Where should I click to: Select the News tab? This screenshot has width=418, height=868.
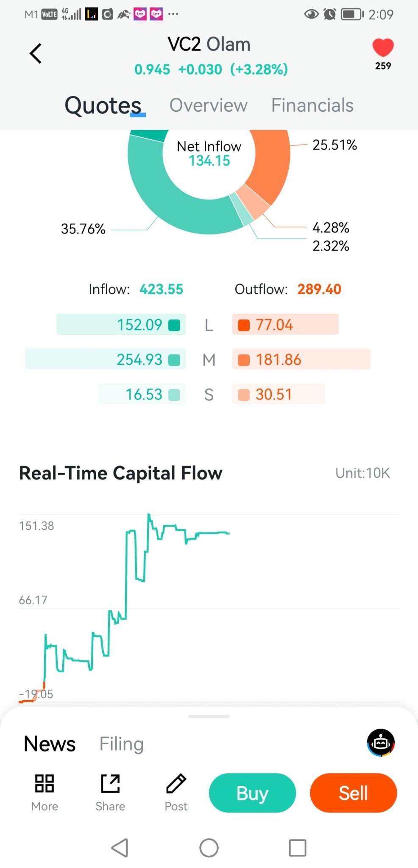pos(50,744)
